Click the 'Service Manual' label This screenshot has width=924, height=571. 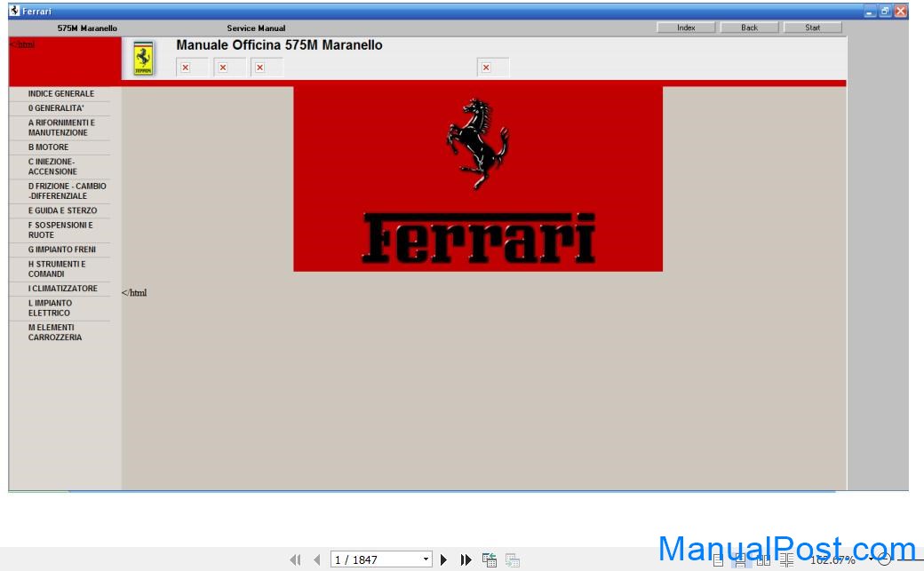coord(256,28)
